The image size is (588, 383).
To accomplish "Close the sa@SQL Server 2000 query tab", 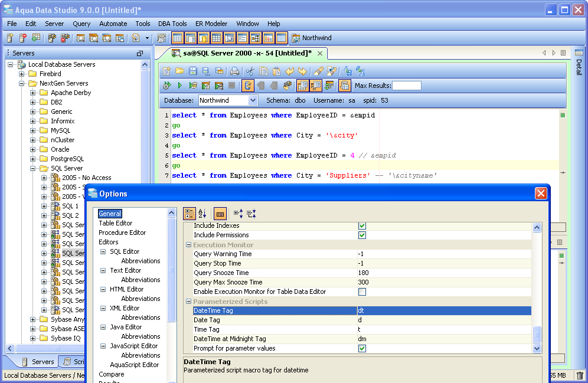I will 320,53.
